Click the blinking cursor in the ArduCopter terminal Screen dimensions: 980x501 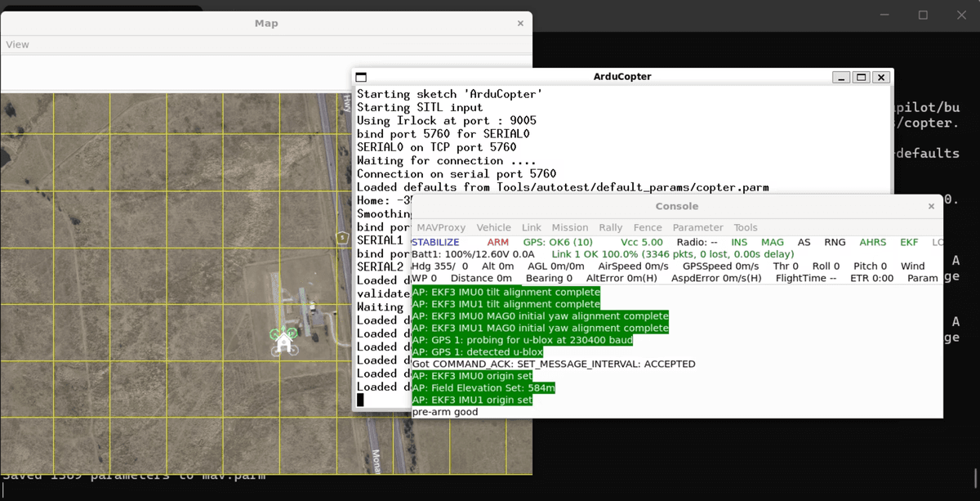pos(359,399)
